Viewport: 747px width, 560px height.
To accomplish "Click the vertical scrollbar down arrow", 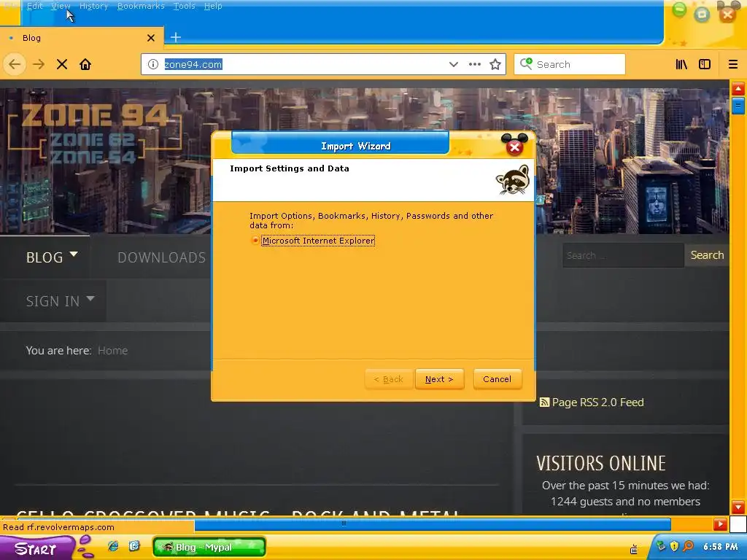I will (738, 507).
